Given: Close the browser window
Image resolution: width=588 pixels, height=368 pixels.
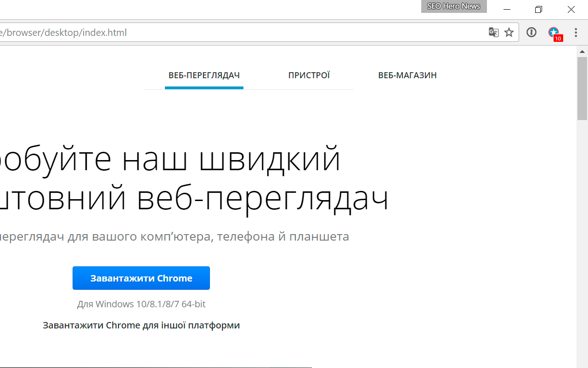Looking at the screenshot, I should coord(571,9).
